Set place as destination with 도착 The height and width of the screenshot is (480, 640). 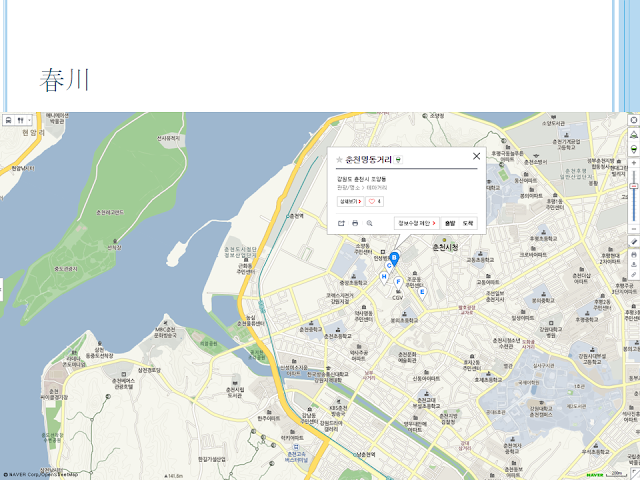[x=468, y=223]
